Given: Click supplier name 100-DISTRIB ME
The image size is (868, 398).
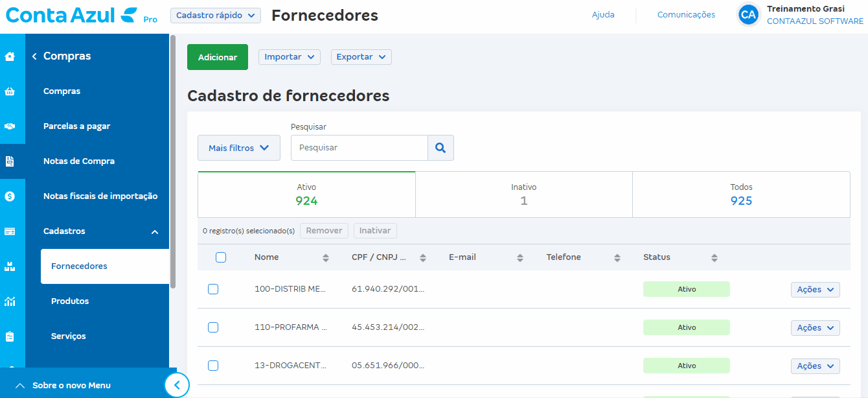Looking at the screenshot, I should tap(291, 289).
